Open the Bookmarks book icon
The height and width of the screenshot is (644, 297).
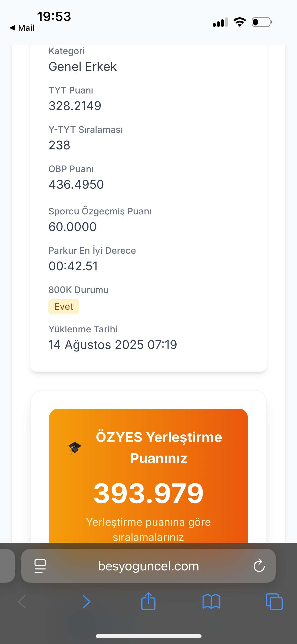pyautogui.click(x=211, y=602)
